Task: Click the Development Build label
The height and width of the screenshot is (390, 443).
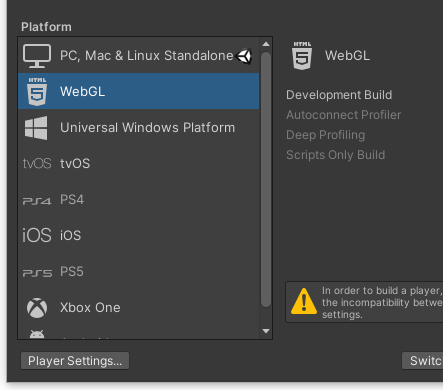Action: point(339,95)
